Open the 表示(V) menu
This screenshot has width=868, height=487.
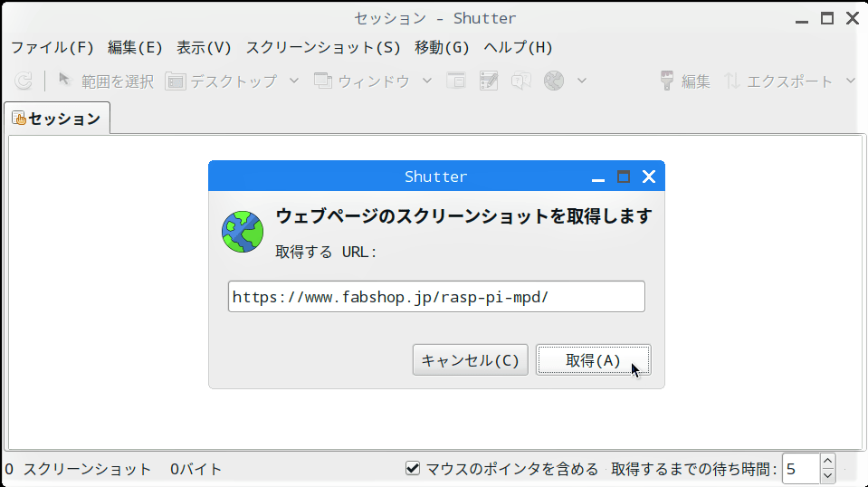tap(204, 48)
